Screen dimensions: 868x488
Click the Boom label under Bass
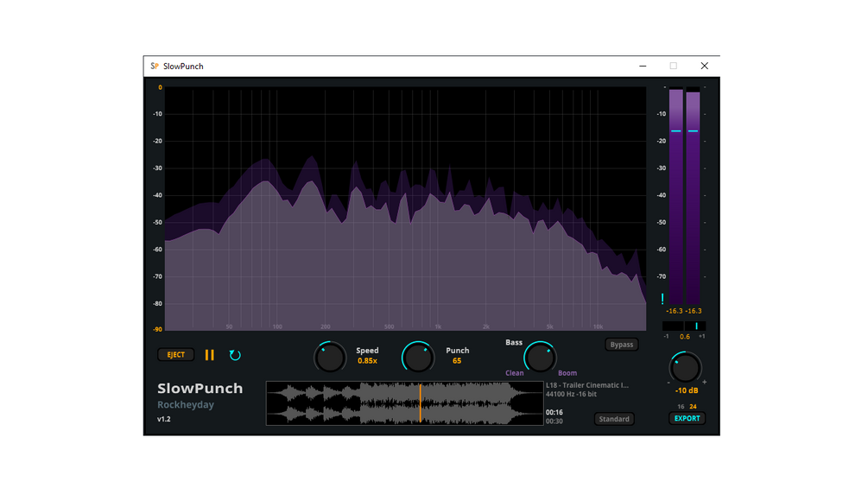click(x=567, y=373)
